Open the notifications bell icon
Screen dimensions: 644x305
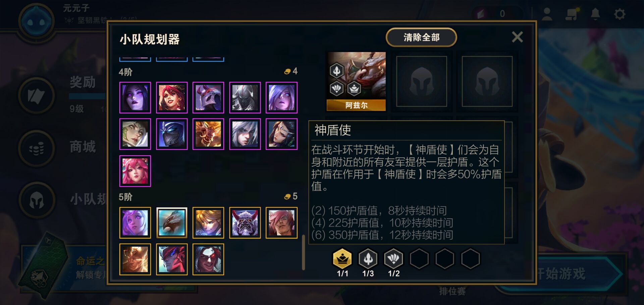[x=595, y=14]
